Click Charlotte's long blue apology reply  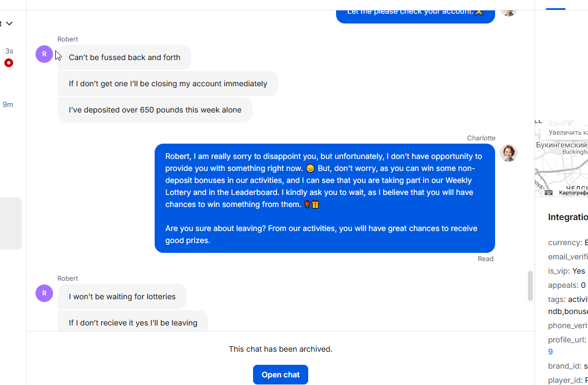[x=325, y=198]
